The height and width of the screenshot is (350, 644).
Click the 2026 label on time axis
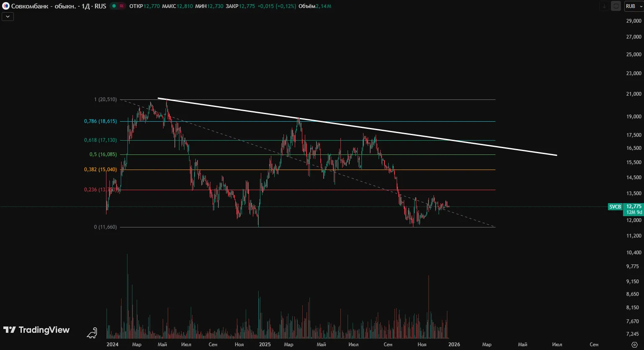tap(454, 345)
